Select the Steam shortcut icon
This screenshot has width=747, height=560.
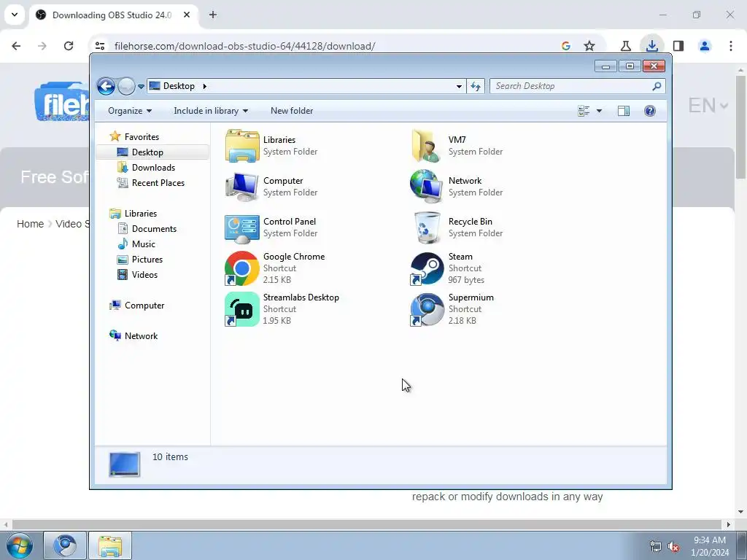tap(427, 268)
